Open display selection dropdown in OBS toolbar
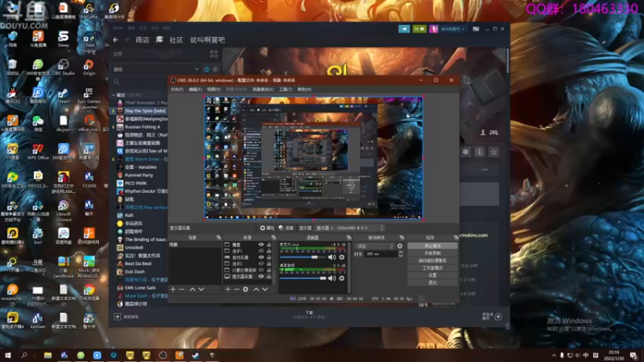Viewport: 644px width, 362px height. pos(350,228)
